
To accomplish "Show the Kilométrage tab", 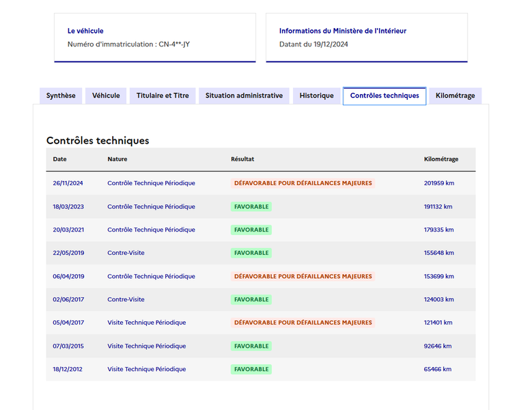I will pyautogui.click(x=456, y=96).
